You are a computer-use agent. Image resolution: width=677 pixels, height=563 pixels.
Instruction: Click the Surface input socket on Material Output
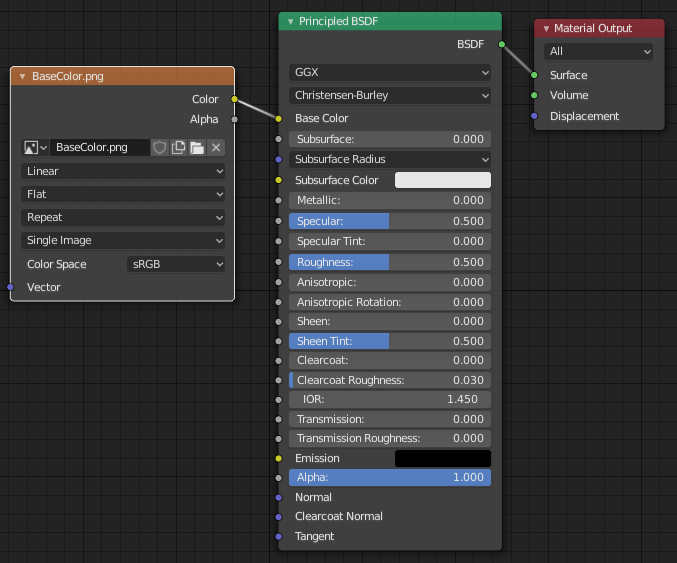(535, 75)
